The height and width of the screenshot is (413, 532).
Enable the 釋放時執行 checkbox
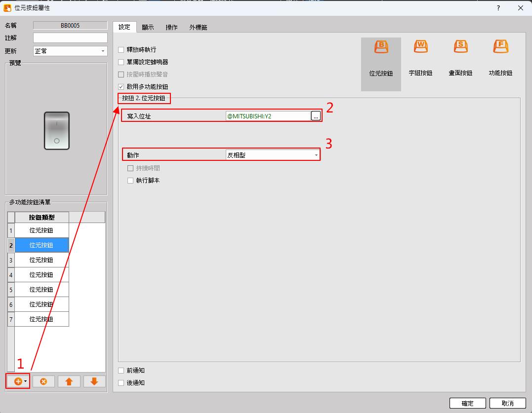(x=122, y=50)
